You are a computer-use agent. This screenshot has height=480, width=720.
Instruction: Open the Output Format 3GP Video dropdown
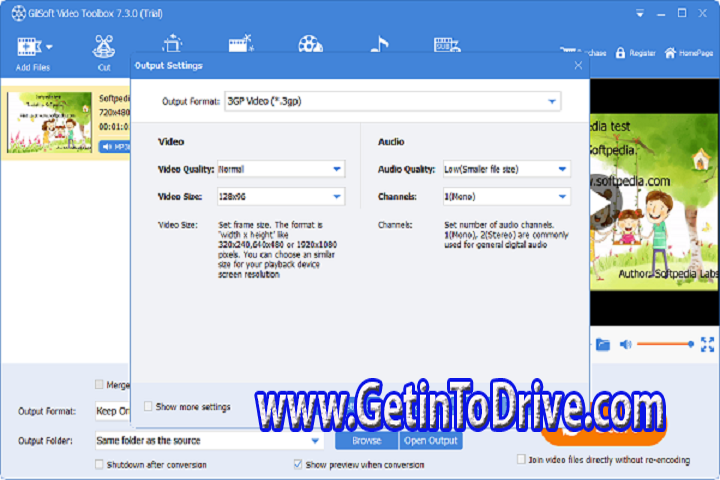tap(393, 101)
